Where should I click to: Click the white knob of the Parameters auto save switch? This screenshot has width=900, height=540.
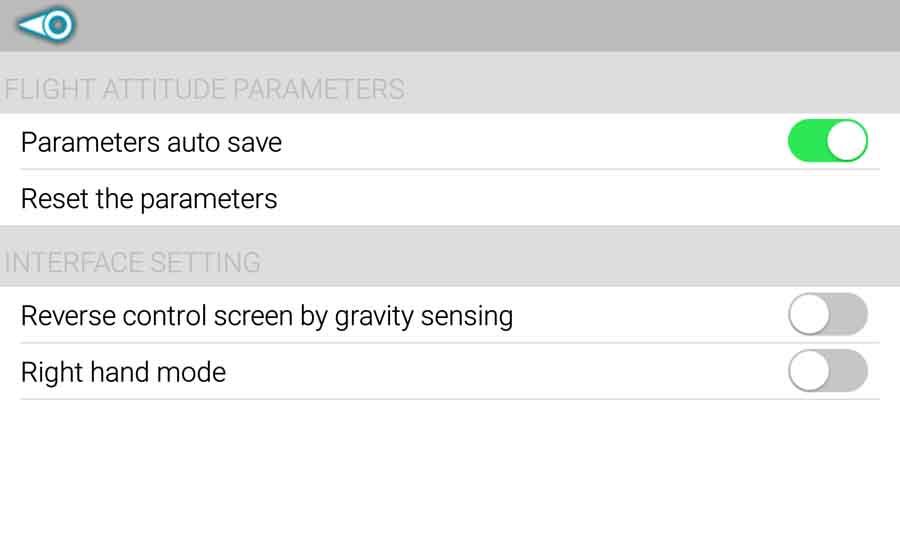(x=847, y=141)
